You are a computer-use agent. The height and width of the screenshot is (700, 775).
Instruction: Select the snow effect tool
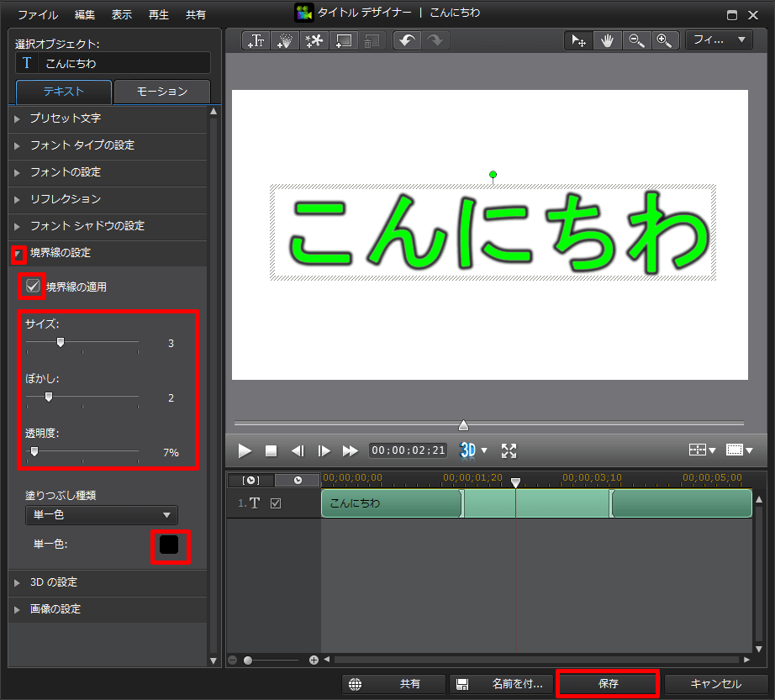[314, 39]
